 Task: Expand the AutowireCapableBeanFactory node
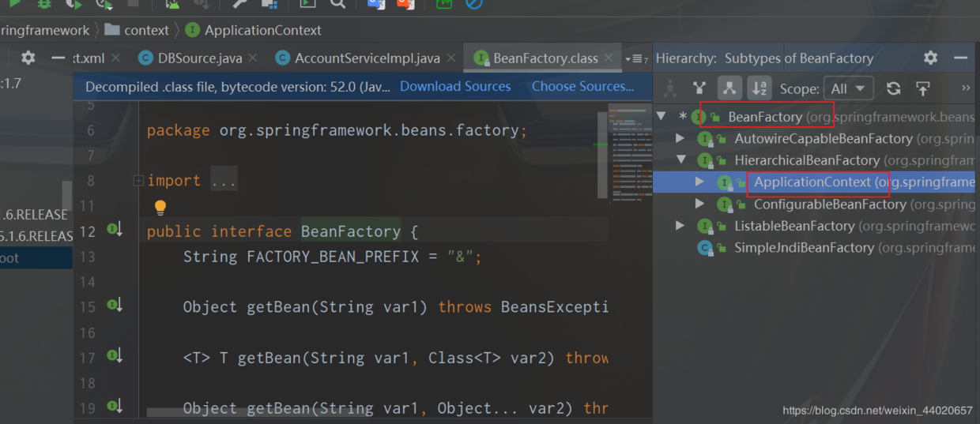680,138
